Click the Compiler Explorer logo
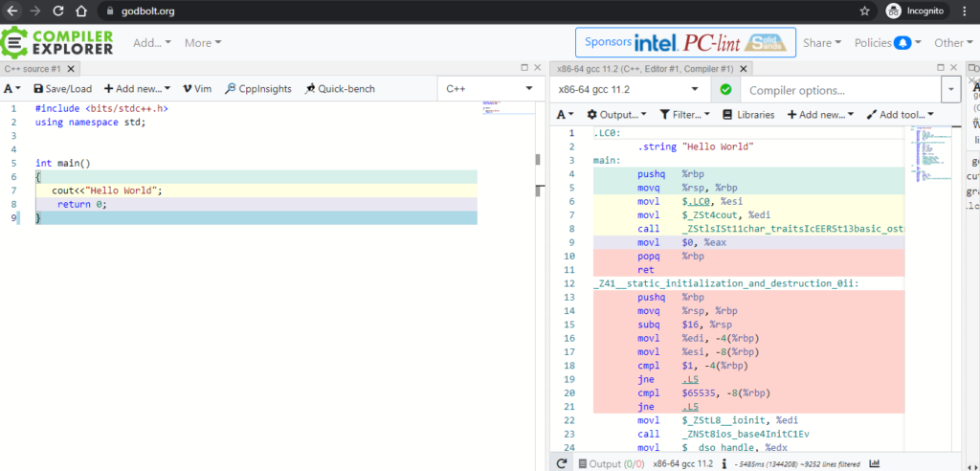 point(57,42)
